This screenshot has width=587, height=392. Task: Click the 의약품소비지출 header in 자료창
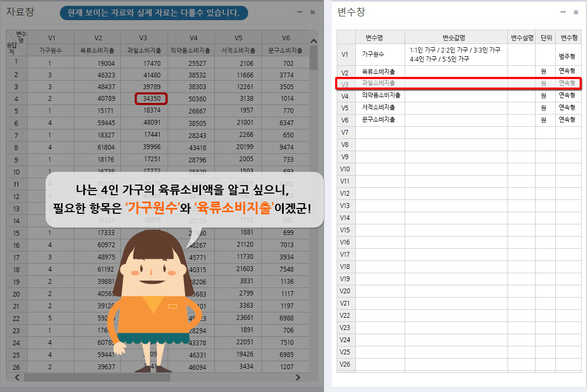tap(191, 50)
